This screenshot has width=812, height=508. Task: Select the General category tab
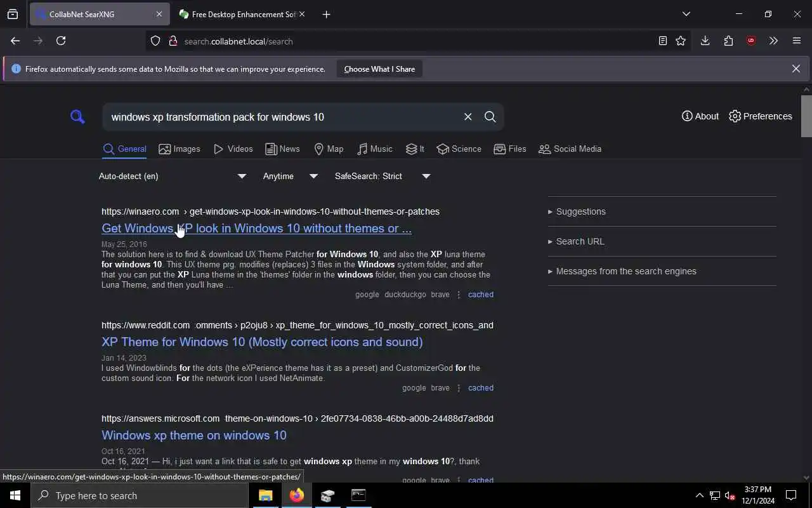pos(124,149)
